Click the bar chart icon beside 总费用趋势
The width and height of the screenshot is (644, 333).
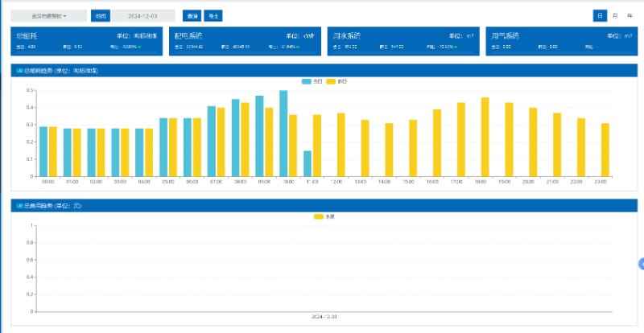pos(19,206)
